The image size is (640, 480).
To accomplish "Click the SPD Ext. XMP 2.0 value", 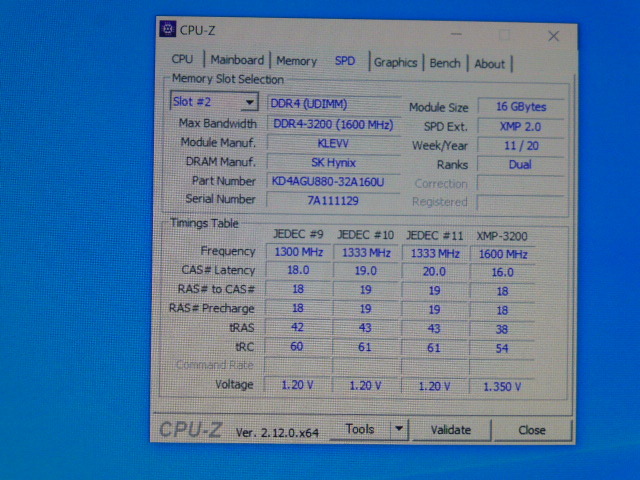I will click(x=521, y=127).
